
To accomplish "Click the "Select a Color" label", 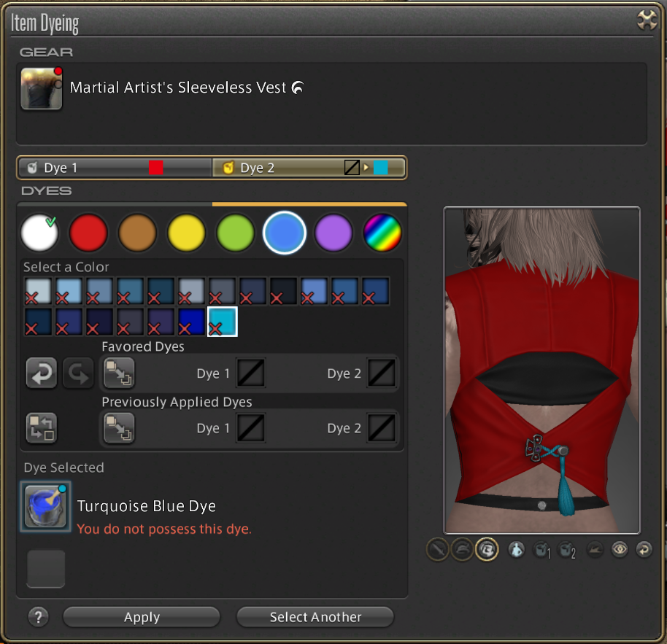I will tap(66, 267).
